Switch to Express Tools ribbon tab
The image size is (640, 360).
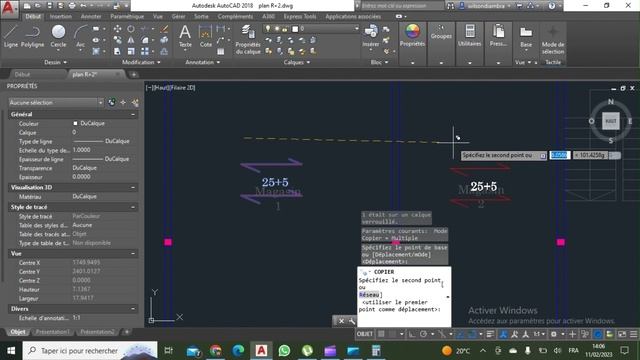click(300, 16)
